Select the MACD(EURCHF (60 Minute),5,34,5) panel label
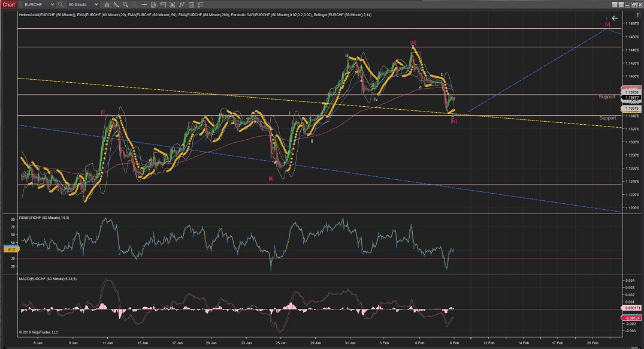 48,279
